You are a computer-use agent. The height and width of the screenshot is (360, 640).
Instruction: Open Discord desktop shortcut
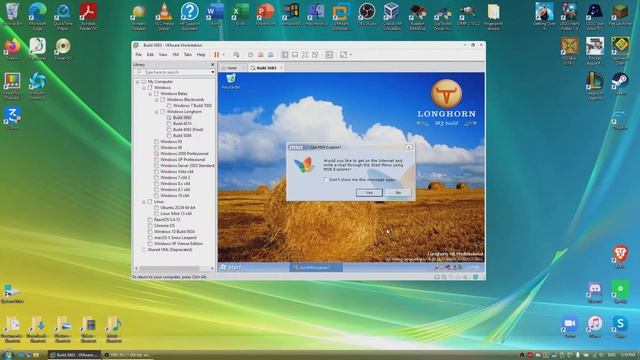595,292
